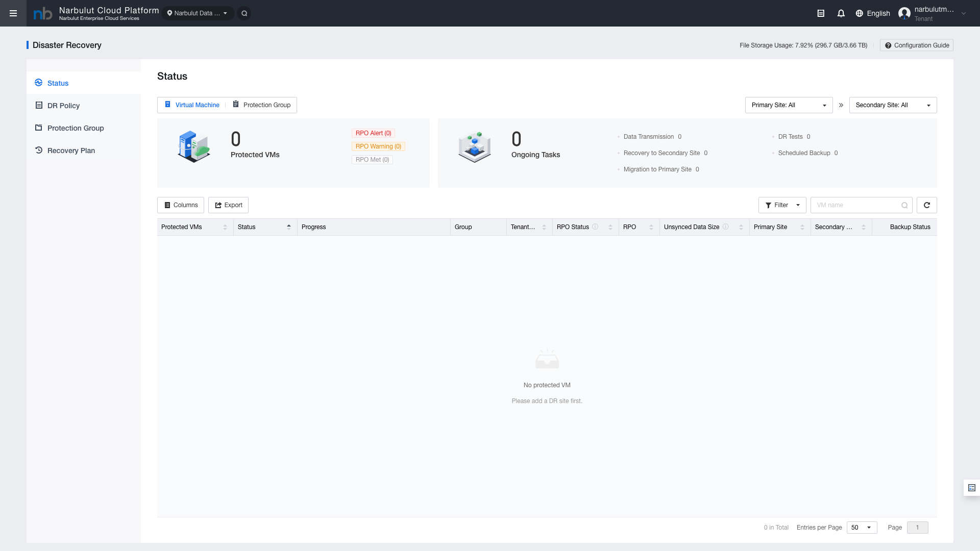Open the Narbulut Data center dropdown

coord(198,13)
